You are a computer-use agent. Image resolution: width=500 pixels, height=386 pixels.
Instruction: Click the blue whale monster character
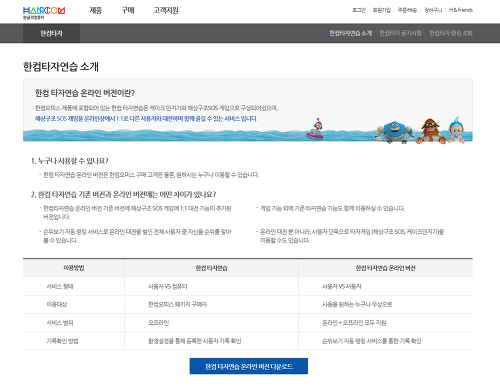click(x=394, y=132)
